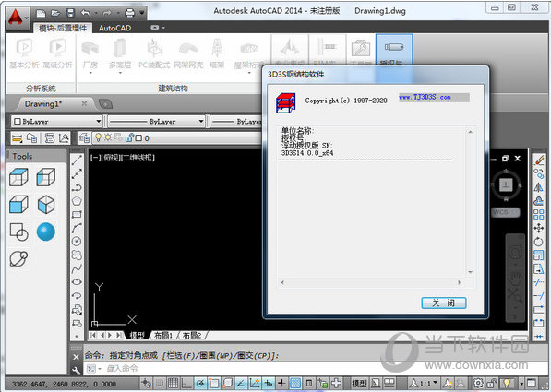Click the Undo arrow icon
Screen dimensions: 551x392
click(86, 13)
